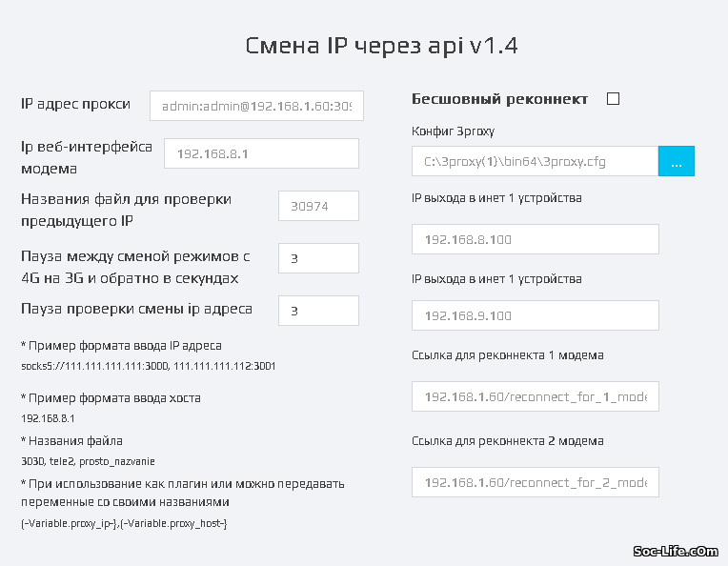Click the 4G to 3G switch pause field
Screen dimensions: 728x566
318,258
